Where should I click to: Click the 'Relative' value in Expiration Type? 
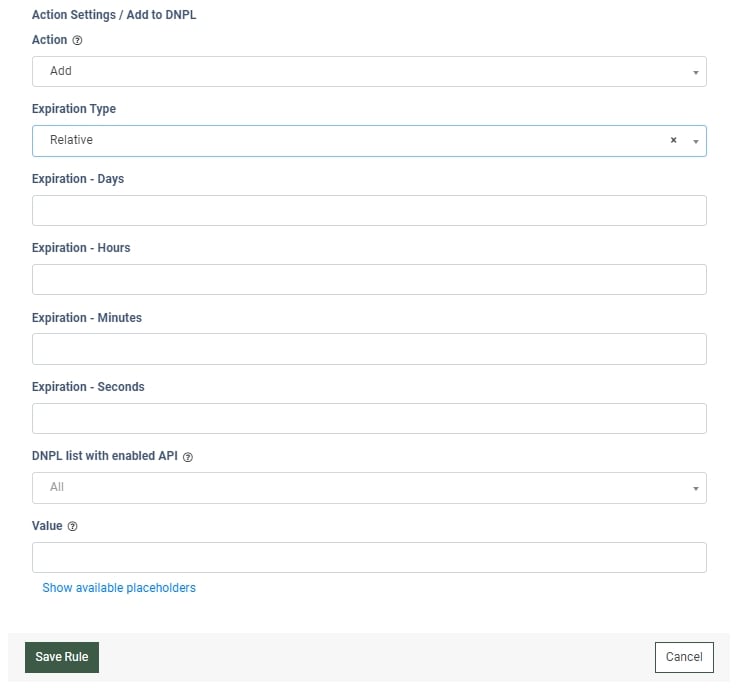click(71, 140)
